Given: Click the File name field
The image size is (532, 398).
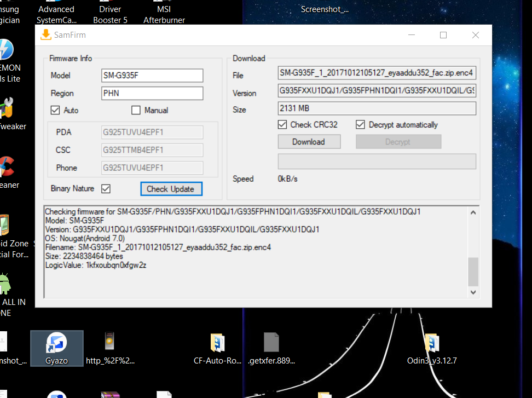Looking at the screenshot, I should click(x=377, y=73).
